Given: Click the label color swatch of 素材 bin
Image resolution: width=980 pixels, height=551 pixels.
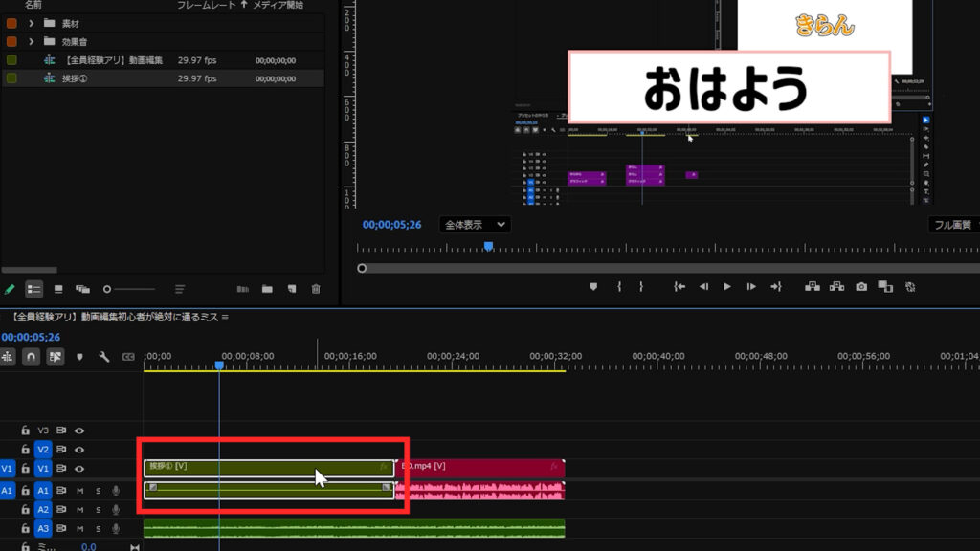Looking at the screenshot, I should coord(11,23).
